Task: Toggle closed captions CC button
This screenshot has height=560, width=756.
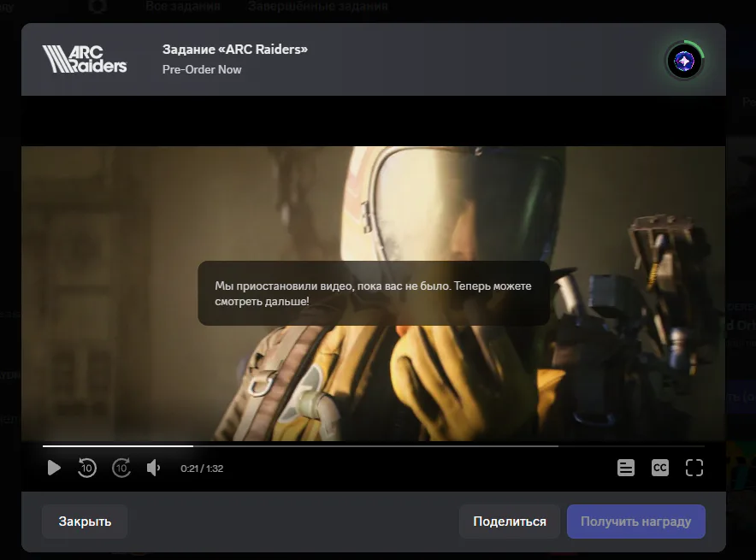Action: [660, 468]
